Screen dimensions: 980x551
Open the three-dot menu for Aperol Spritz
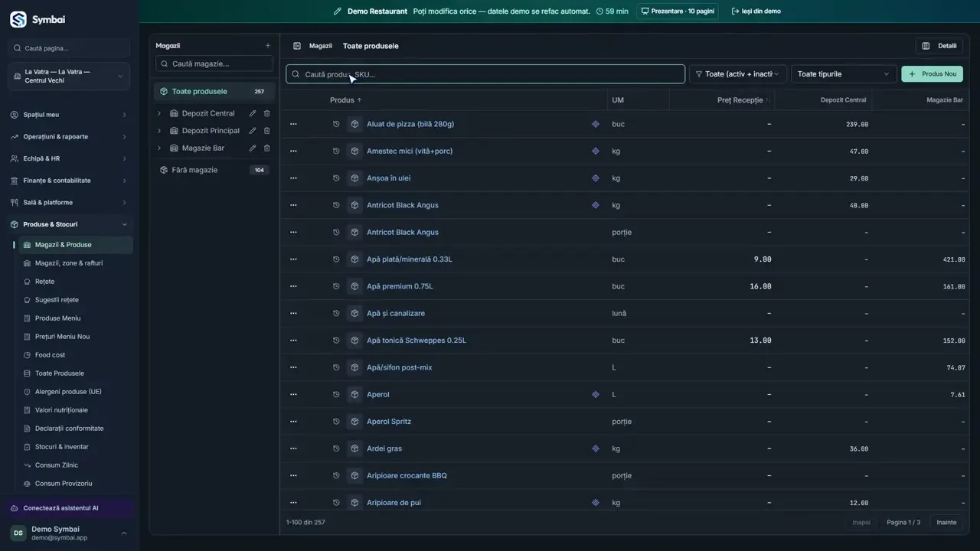coord(293,422)
